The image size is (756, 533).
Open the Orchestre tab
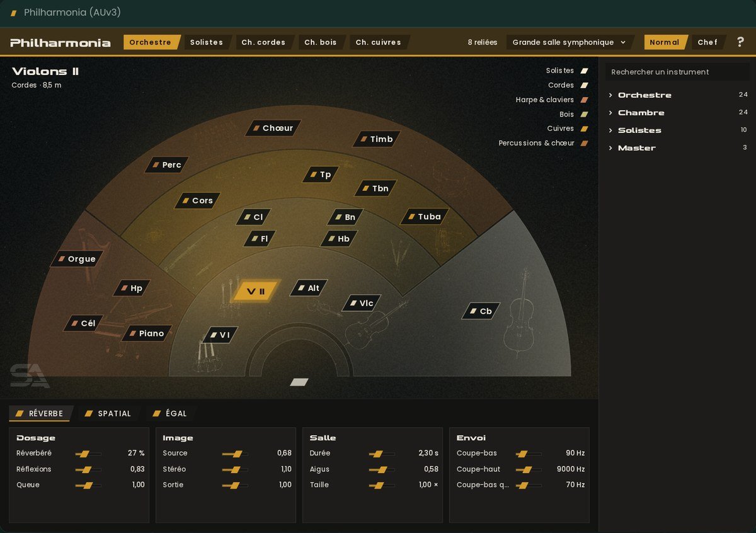pos(151,42)
